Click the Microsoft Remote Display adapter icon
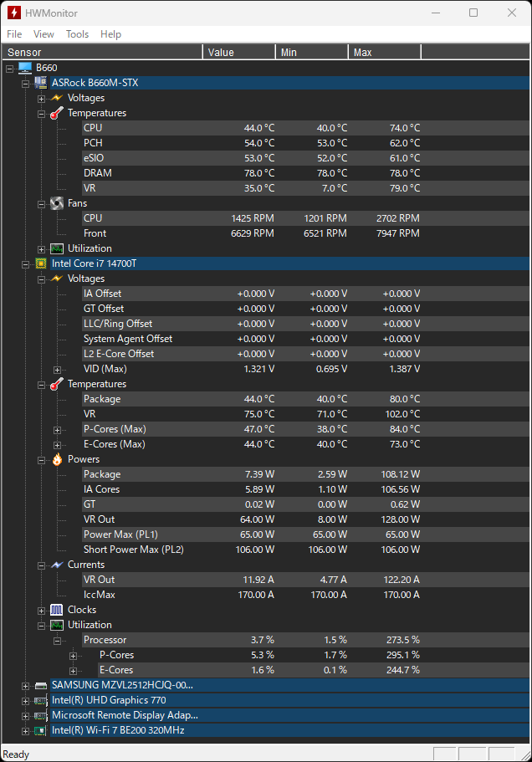Screen dimensions: 532x762 tap(41, 716)
